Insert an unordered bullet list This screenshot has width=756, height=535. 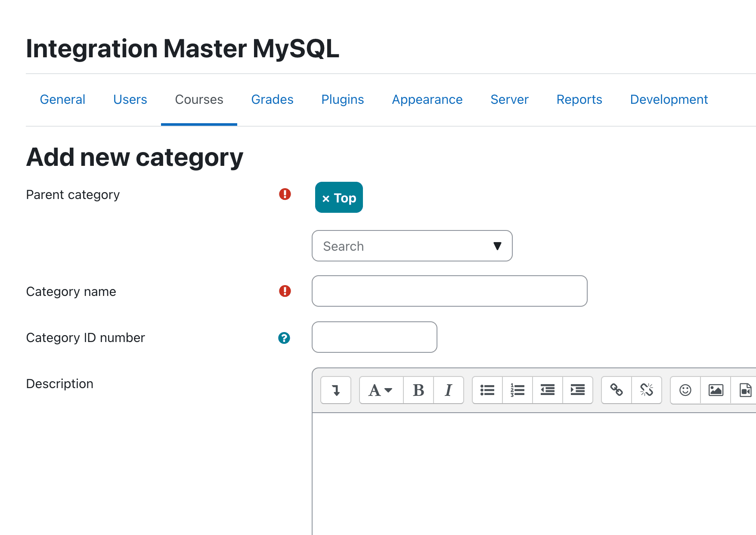(487, 390)
